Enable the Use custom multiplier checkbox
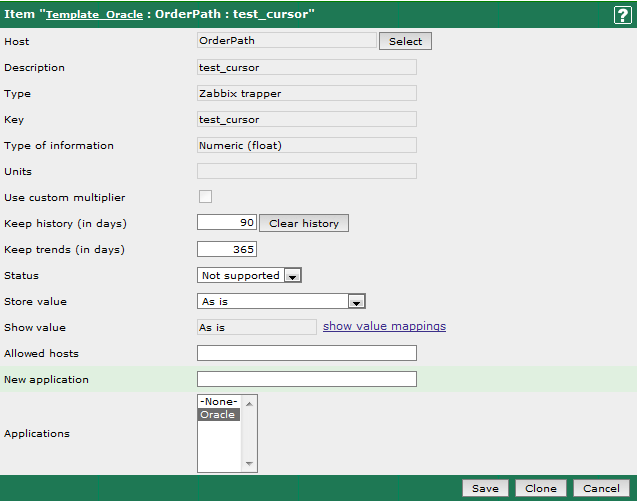The height and width of the screenshot is (501, 641). coord(205,197)
